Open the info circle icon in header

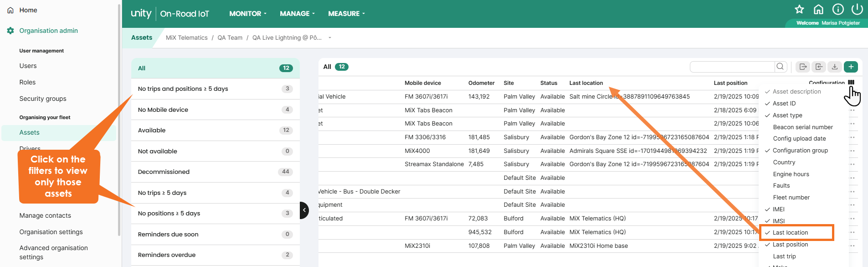[838, 9]
